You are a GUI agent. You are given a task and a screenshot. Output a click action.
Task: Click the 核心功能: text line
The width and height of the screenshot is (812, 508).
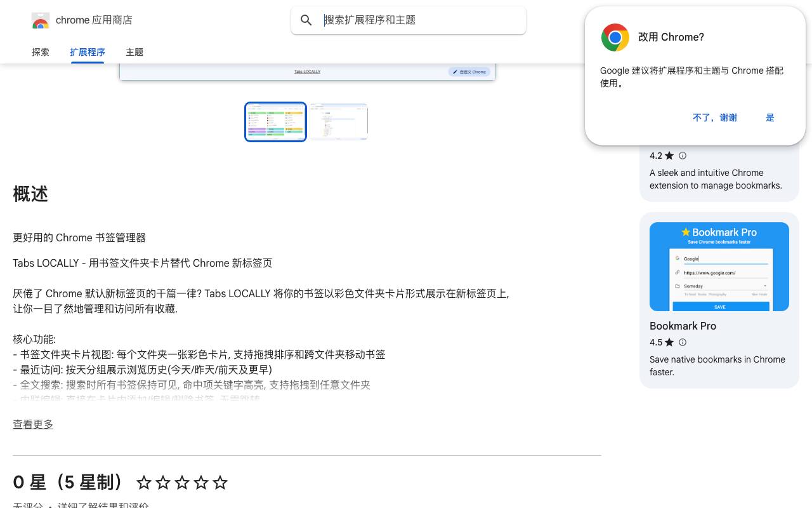pyautogui.click(x=34, y=339)
